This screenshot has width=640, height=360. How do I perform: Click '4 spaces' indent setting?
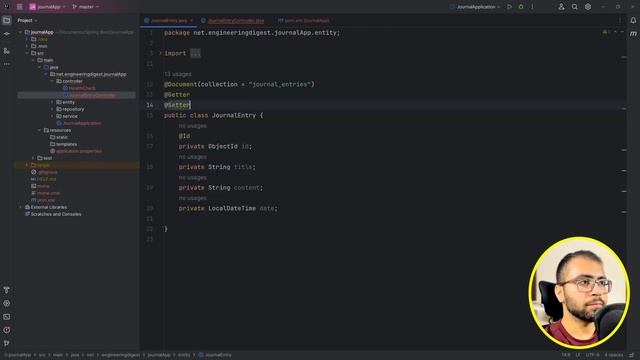pyautogui.click(x=614, y=355)
